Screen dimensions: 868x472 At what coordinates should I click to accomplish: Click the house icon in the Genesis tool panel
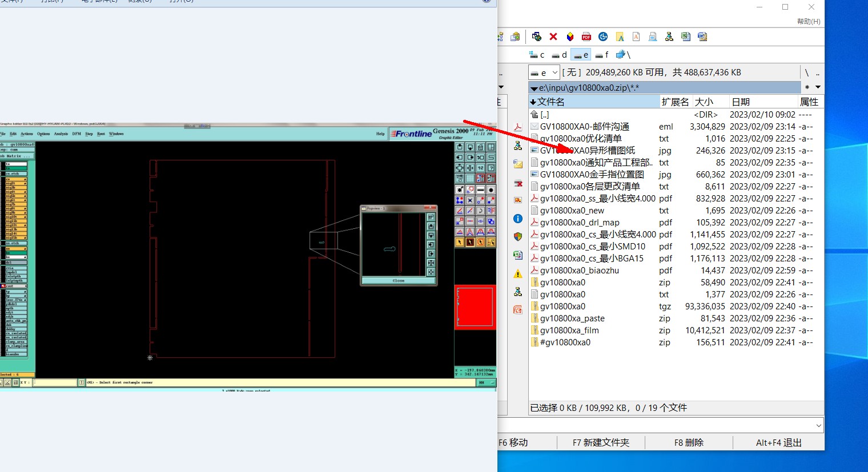(x=480, y=147)
